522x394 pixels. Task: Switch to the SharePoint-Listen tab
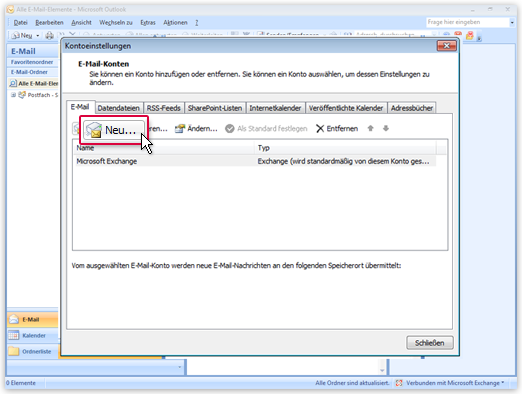pos(215,108)
